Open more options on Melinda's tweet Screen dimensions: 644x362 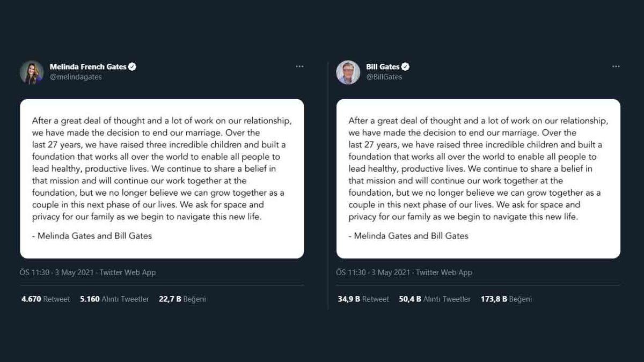[299, 67]
